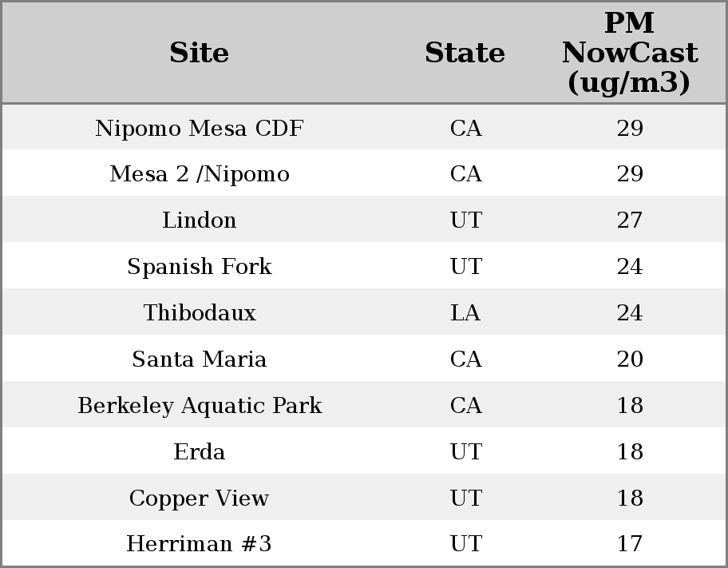The width and height of the screenshot is (728, 568).
Task: Select the Spanish Fork row name
Action: (x=199, y=267)
